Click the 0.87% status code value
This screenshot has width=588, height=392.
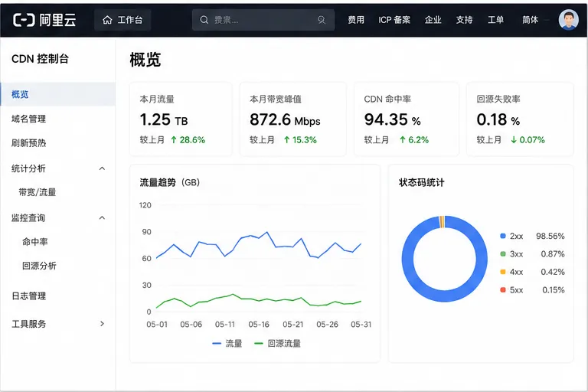point(552,254)
